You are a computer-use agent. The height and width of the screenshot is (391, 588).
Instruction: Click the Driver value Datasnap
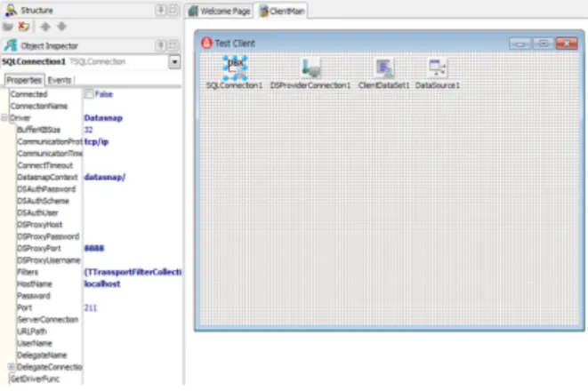pos(103,118)
